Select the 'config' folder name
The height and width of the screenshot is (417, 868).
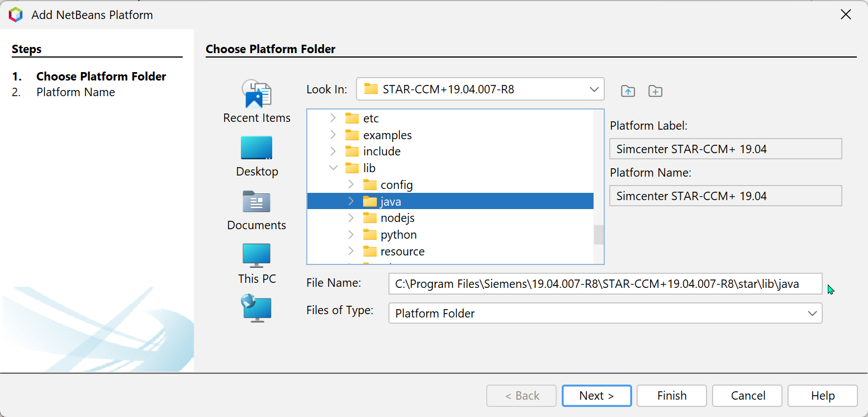(397, 185)
